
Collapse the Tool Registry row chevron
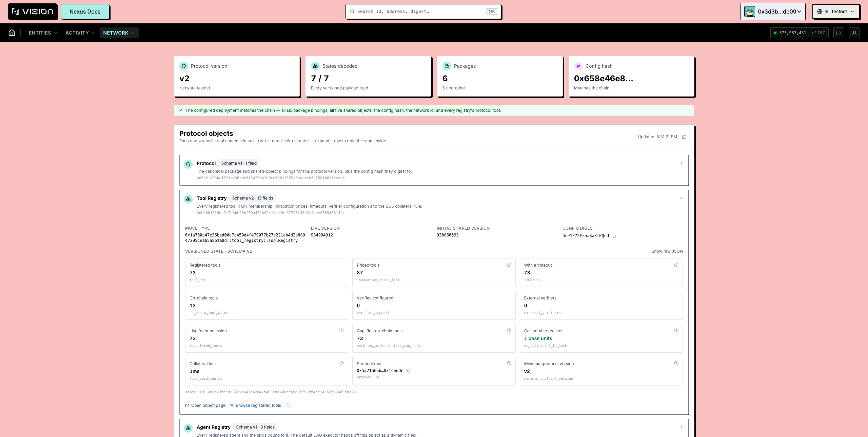[682, 198]
